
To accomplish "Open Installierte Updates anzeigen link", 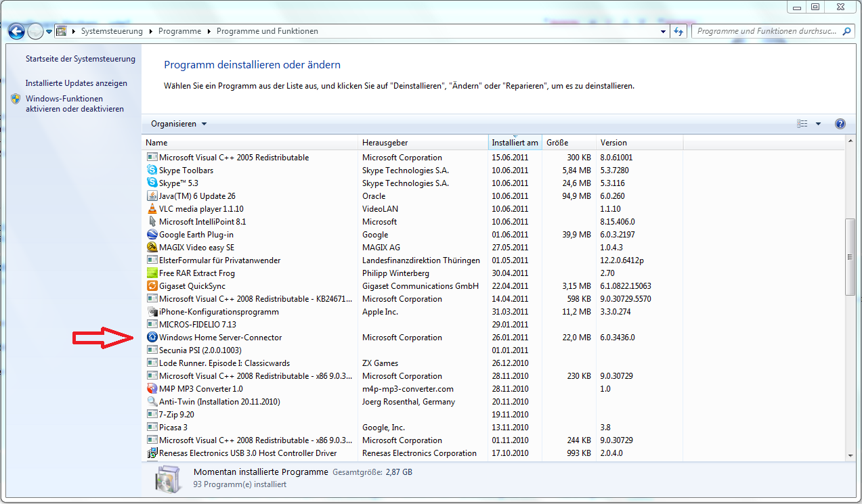I will 77,83.
